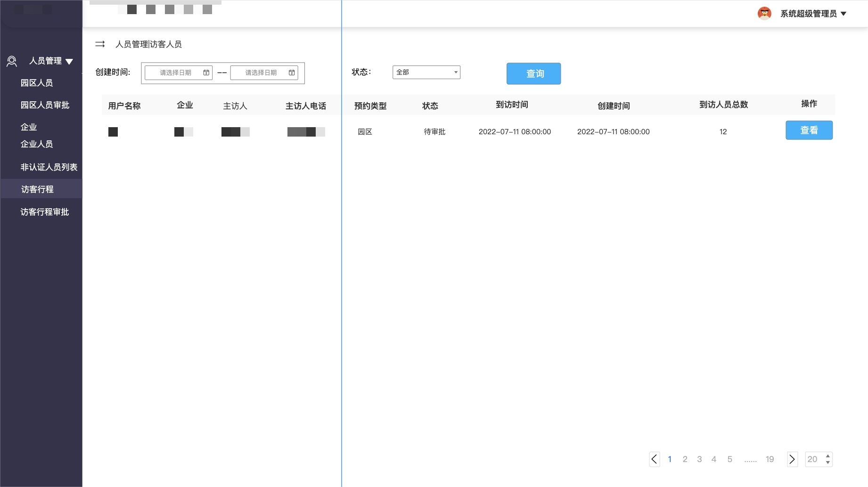Open 企业 menu item
Image resolution: width=868 pixels, height=487 pixels.
point(29,127)
